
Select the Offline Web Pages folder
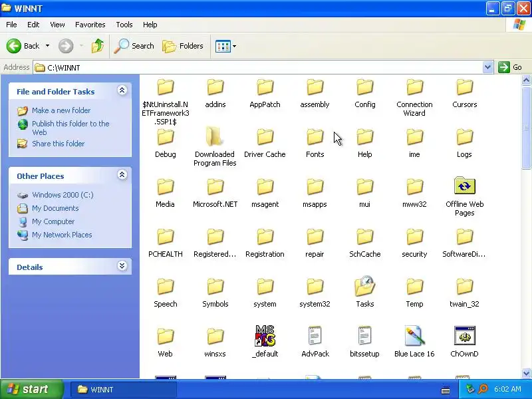(464, 197)
